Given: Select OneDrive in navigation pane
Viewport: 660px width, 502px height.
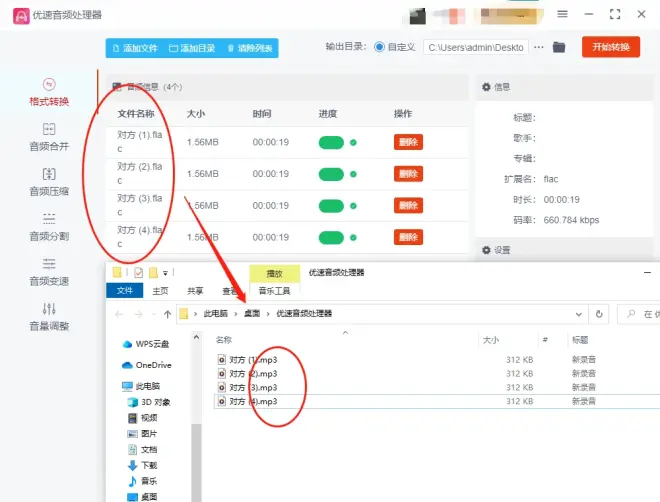Looking at the screenshot, I should pyautogui.click(x=147, y=365).
